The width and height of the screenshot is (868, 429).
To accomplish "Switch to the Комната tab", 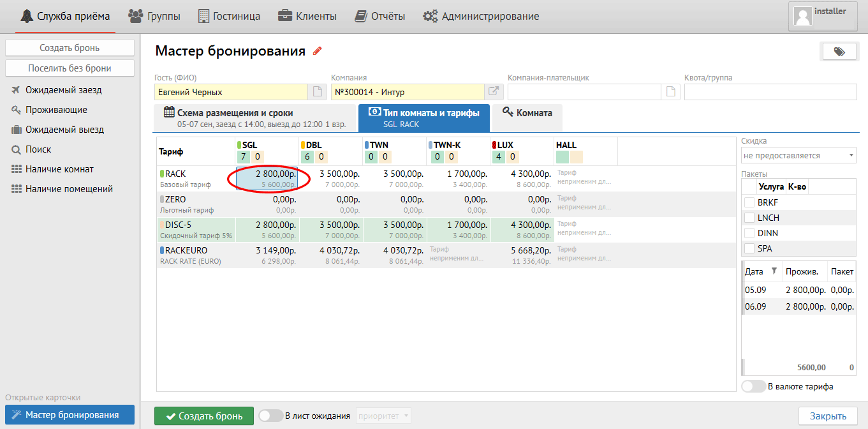I will [x=527, y=113].
